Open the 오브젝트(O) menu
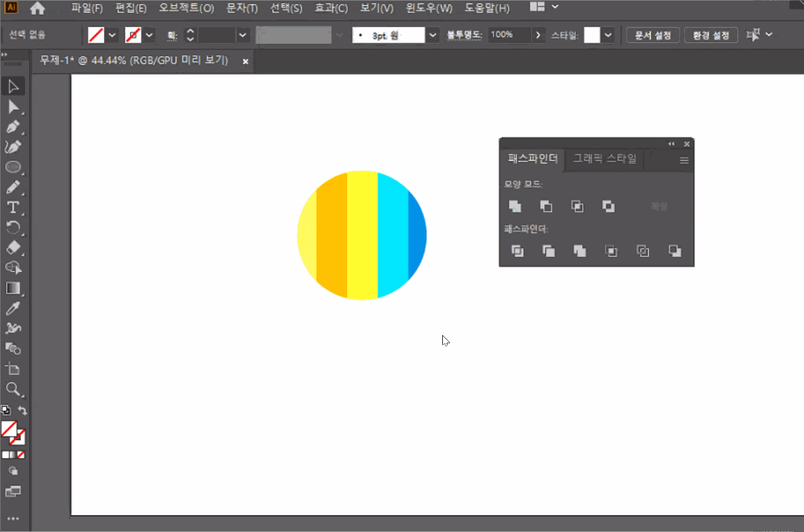Viewport: 804px width, 532px height. tap(186, 8)
